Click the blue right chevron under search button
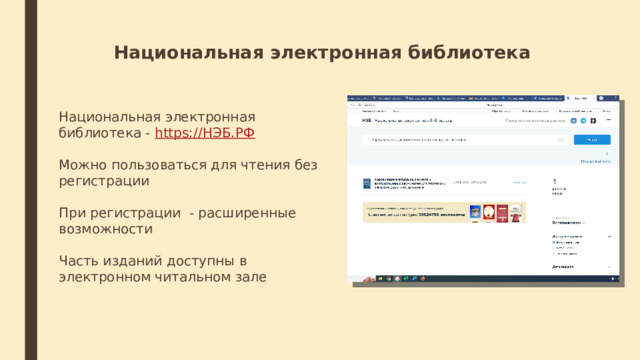Image resolution: width=640 pixels, height=360 pixels. coord(607,154)
